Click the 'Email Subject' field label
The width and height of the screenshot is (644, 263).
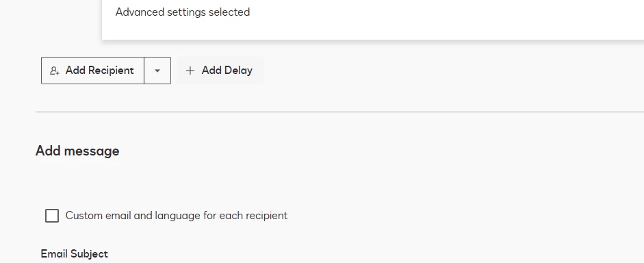75,253
